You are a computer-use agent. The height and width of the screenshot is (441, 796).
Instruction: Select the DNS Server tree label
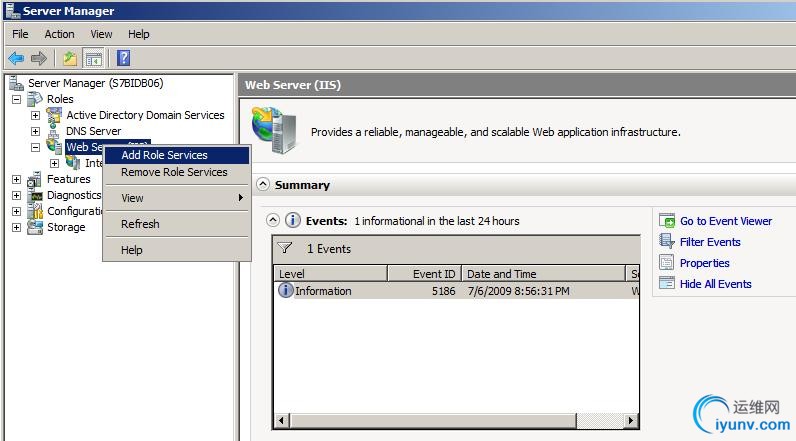(x=93, y=131)
